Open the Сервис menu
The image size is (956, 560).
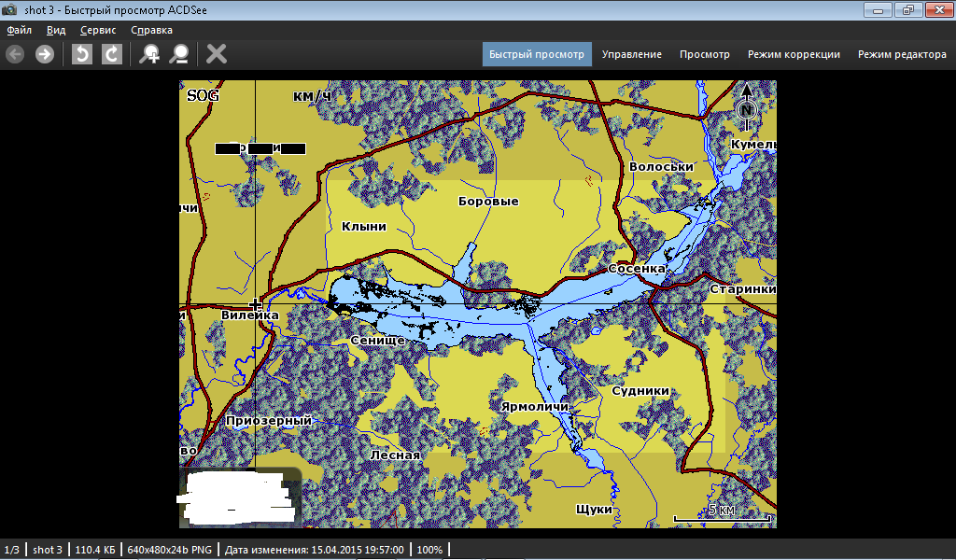pos(98,30)
